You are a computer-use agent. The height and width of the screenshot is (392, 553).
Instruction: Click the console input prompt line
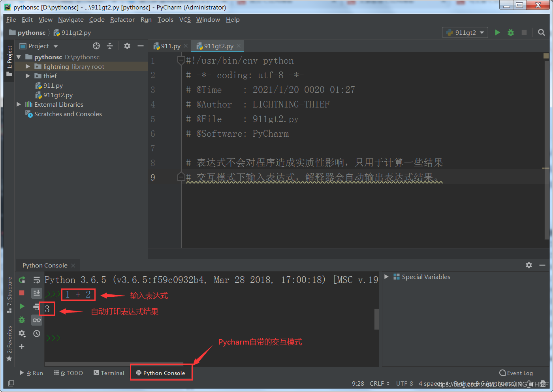pyautogui.click(x=211, y=338)
